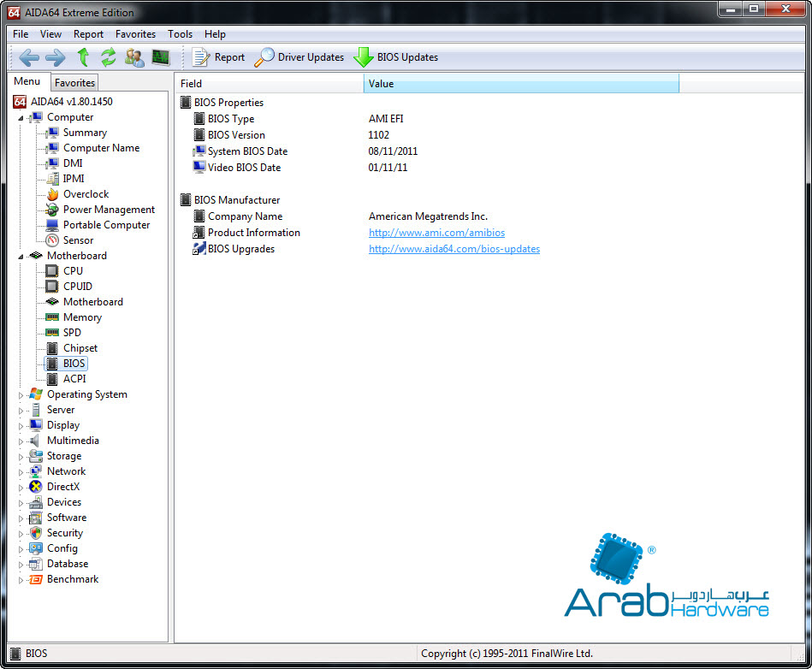Expand the Security node
The height and width of the screenshot is (669, 812).
pos(21,534)
